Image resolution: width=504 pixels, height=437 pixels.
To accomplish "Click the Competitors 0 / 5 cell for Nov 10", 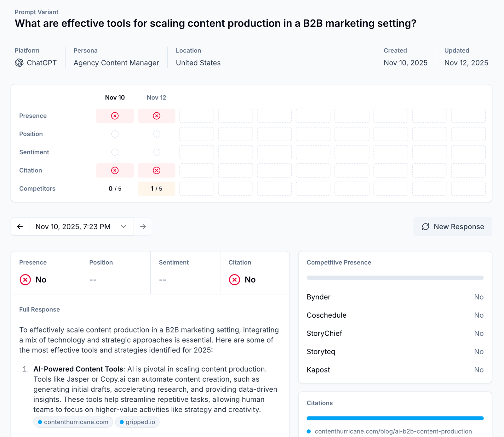I will [115, 189].
